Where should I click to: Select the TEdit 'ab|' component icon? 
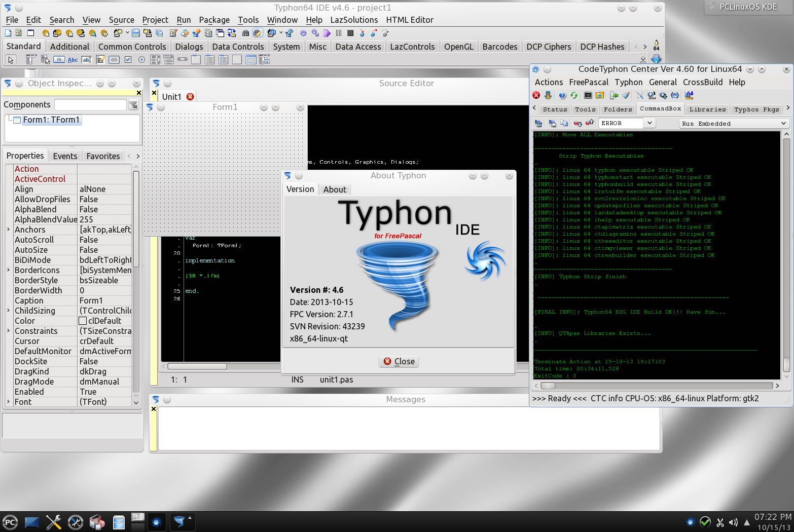[87, 60]
